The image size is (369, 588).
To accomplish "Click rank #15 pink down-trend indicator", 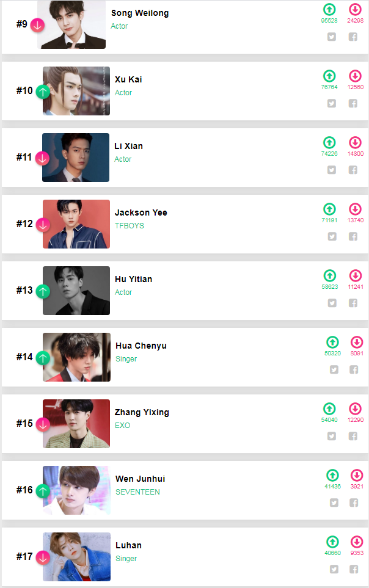I will (43, 424).
